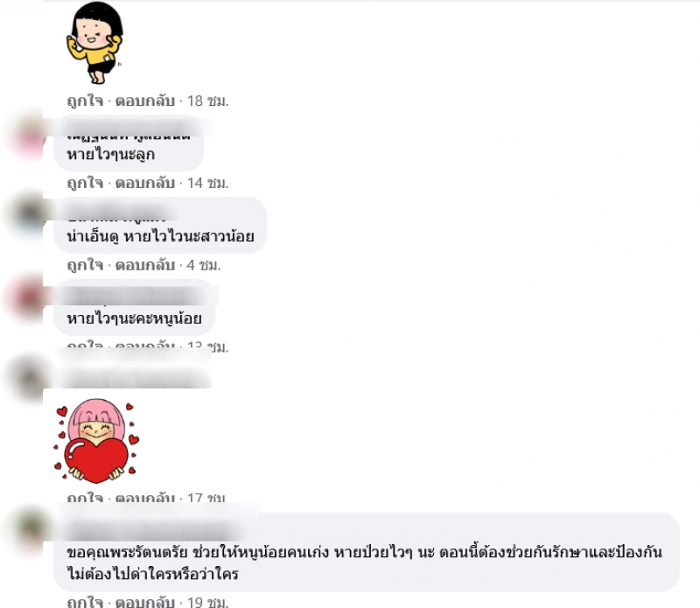The width and height of the screenshot is (700, 608).
Task: Like the long ขอคุณพระรัตนตรัย comment
Action: [x=85, y=602]
